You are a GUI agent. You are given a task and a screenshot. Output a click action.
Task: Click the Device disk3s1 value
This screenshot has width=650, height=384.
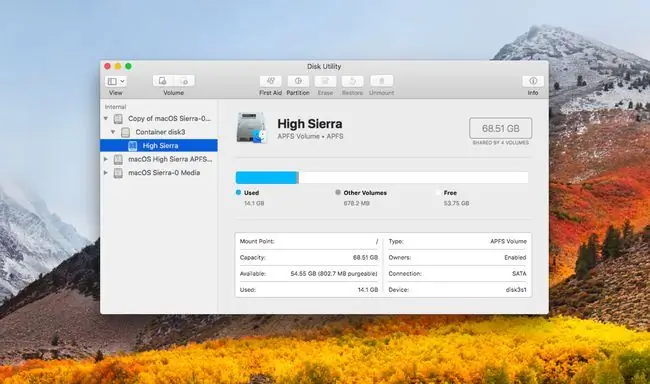[516, 290]
